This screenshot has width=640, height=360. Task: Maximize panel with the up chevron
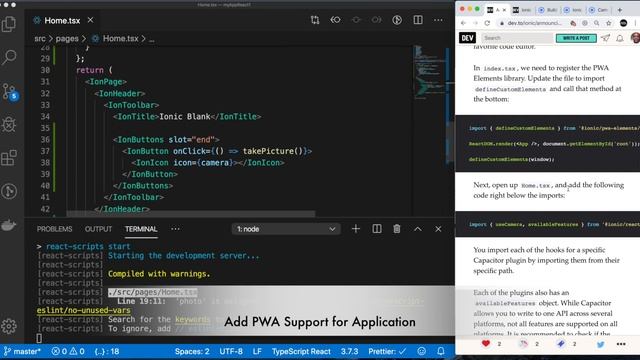(418, 229)
